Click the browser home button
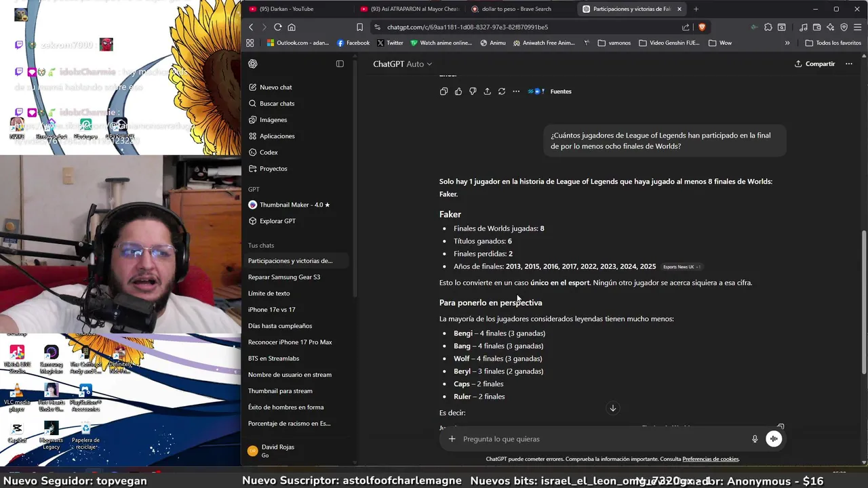868x488 pixels. (x=292, y=27)
